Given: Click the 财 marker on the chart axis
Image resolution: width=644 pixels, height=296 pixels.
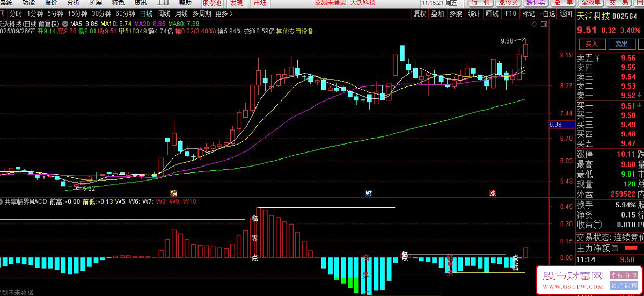Looking at the screenshot, I should coord(369,193).
